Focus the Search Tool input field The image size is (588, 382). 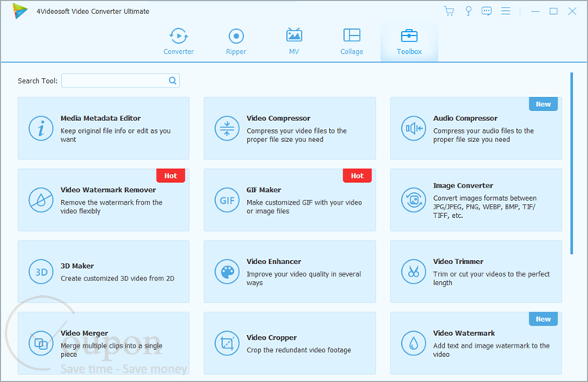[x=120, y=80]
